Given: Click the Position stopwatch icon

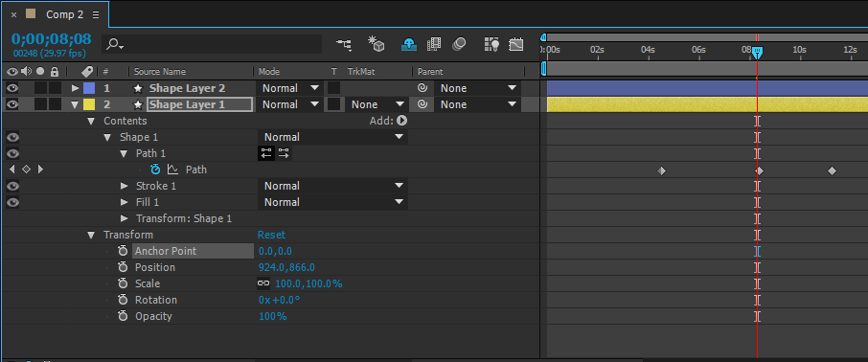Looking at the screenshot, I should pos(123,267).
